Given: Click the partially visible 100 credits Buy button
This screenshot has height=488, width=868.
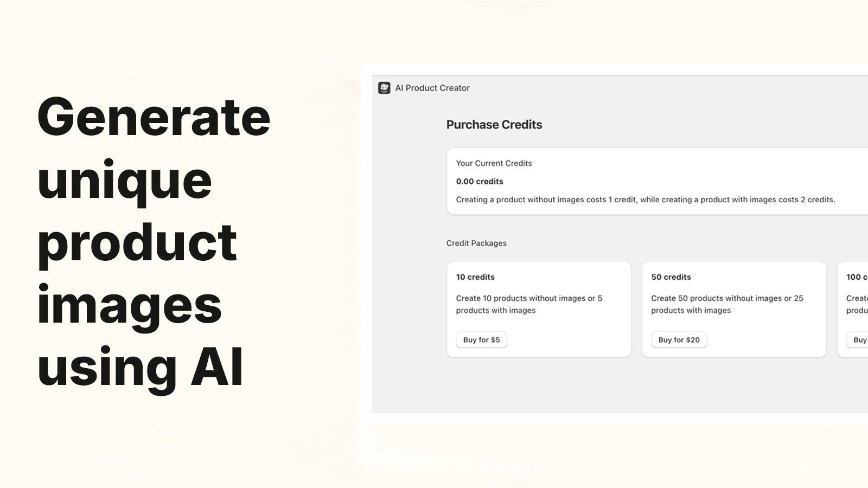Looking at the screenshot, I should tap(858, 340).
